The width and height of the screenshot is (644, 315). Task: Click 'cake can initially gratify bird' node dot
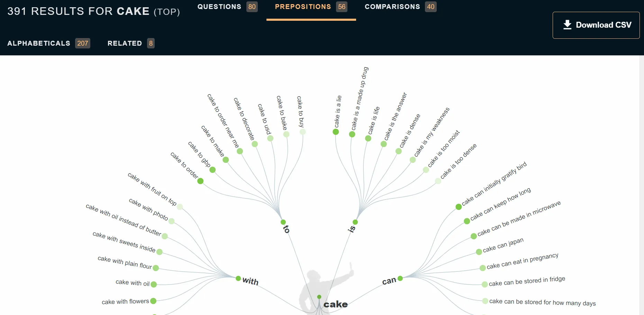[x=459, y=207]
